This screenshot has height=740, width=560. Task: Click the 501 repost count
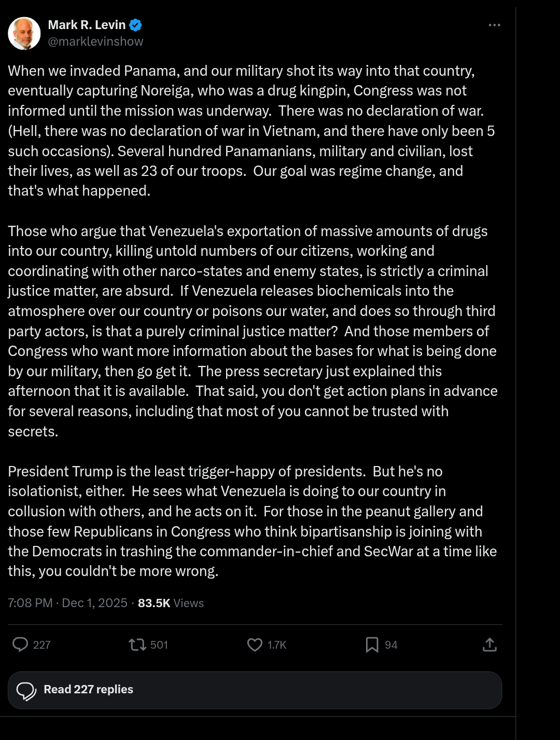159,645
